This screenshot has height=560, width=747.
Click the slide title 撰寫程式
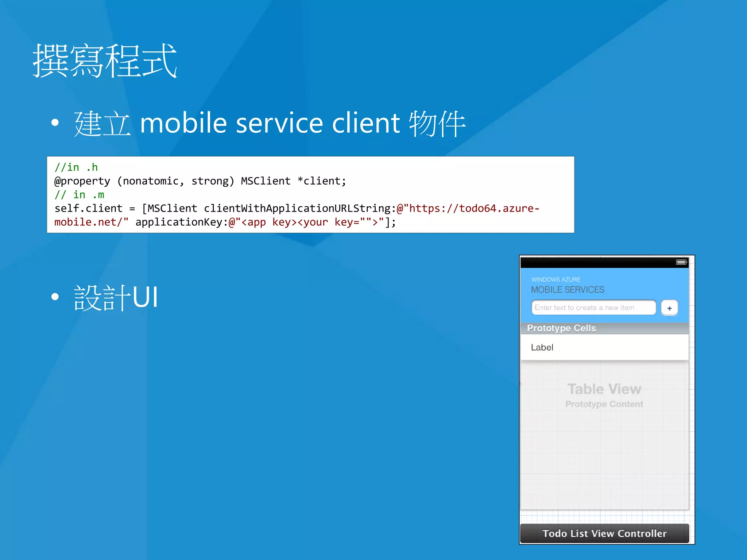pos(105,61)
